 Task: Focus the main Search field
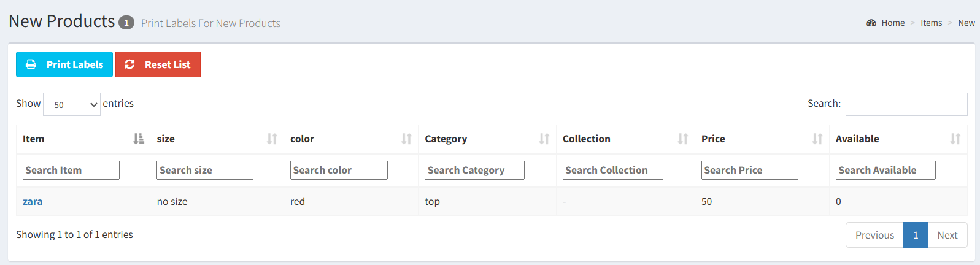click(906, 104)
